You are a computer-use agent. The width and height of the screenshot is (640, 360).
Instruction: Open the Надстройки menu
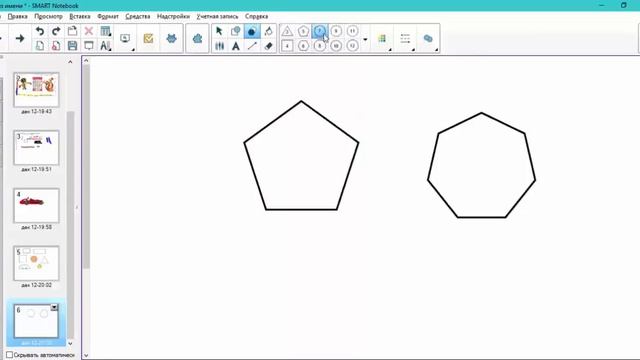point(173,16)
